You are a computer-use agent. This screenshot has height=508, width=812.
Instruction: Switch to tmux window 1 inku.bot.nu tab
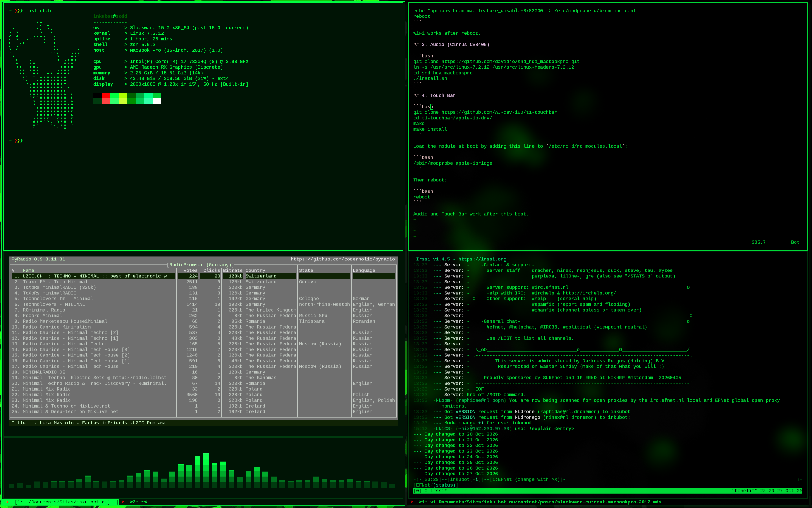(x=62, y=502)
